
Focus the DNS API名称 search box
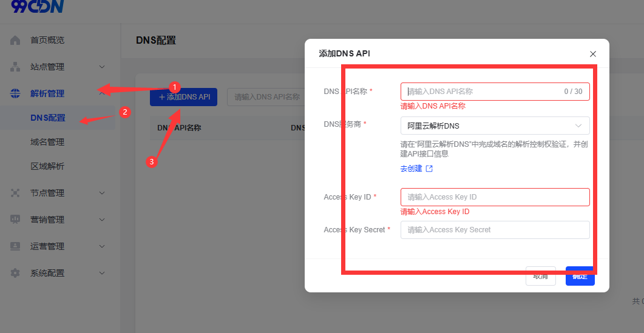coord(266,97)
